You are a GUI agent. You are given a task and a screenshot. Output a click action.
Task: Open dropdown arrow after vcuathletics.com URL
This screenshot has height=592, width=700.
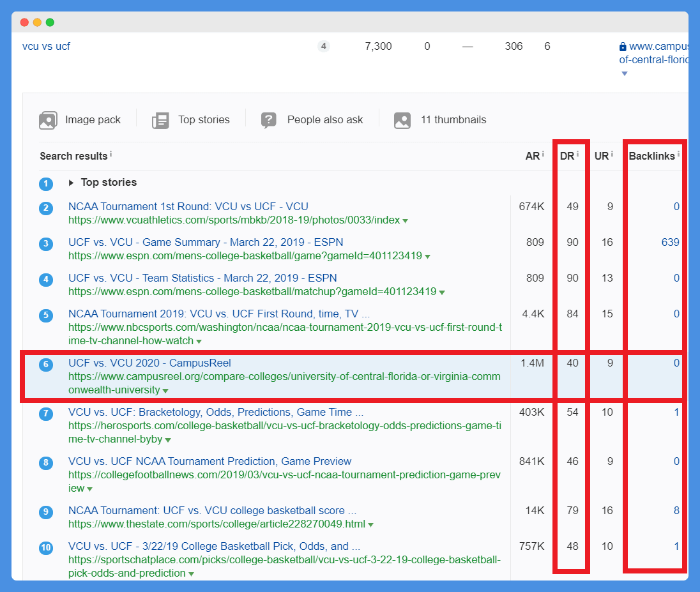(x=405, y=220)
